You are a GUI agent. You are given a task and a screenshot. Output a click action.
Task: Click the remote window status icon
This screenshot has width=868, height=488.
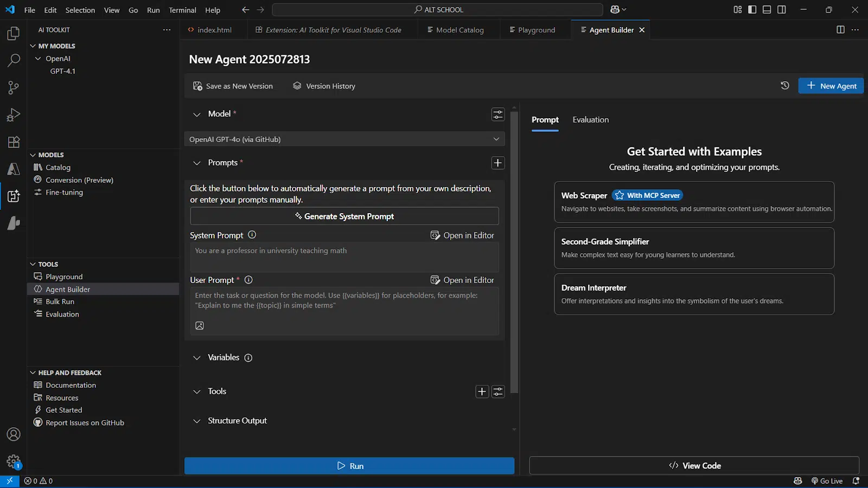[x=9, y=481]
